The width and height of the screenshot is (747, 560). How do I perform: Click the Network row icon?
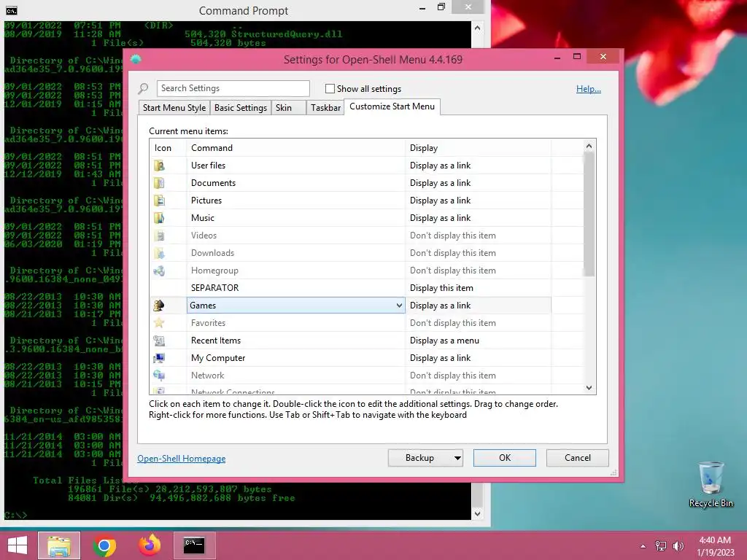point(159,376)
